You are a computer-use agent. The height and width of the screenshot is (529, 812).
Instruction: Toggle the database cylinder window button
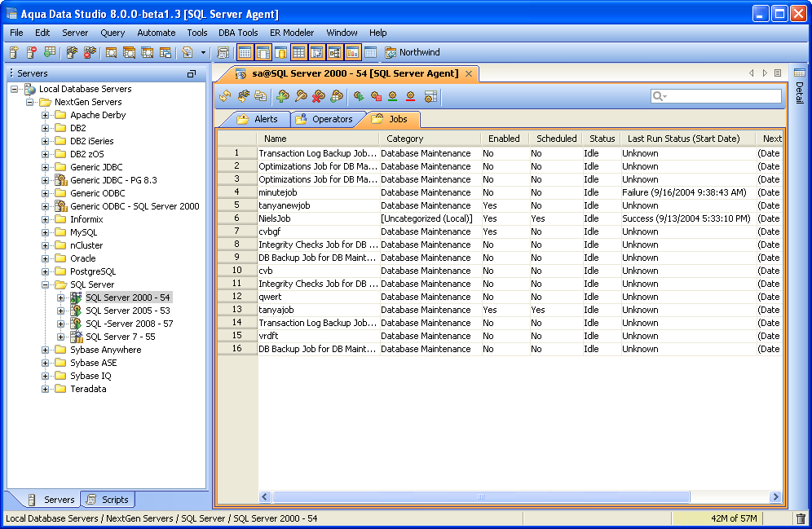click(280, 52)
